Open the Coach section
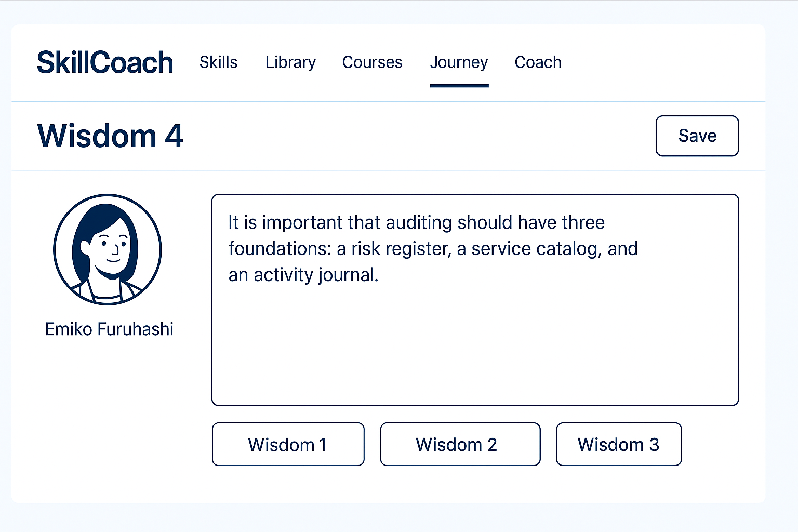This screenshot has height=532, width=798. (x=538, y=62)
